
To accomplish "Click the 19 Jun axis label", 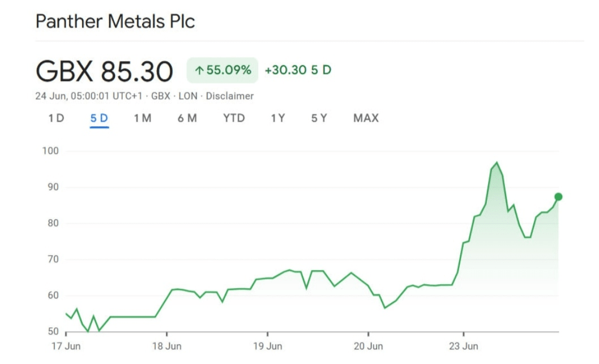I will coord(267,346).
